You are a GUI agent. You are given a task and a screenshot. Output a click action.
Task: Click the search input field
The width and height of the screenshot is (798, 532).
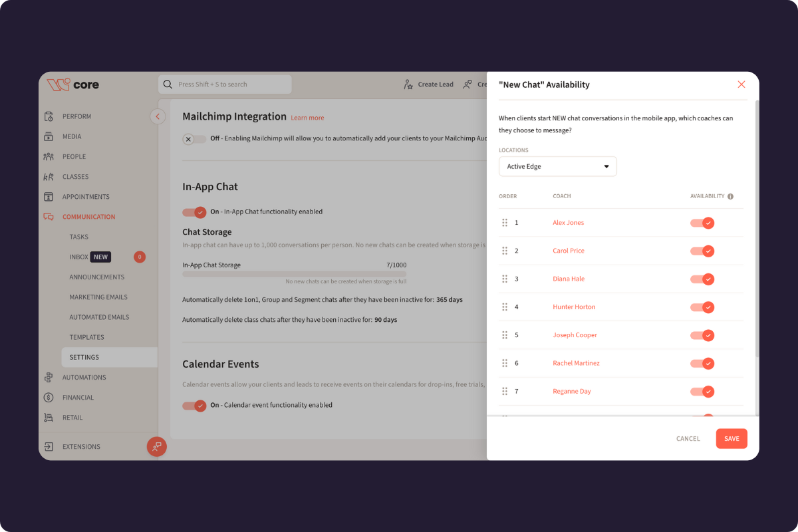click(x=225, y=84)
